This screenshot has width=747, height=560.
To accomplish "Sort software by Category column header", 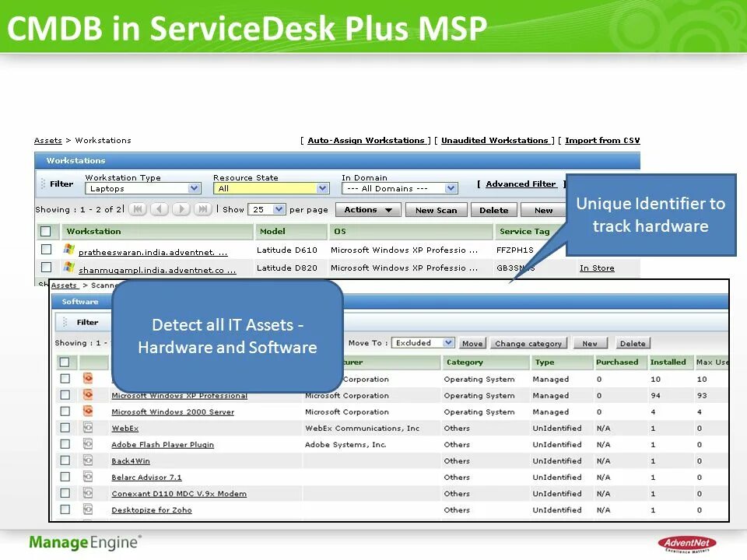I will click(x=465, y=362).
